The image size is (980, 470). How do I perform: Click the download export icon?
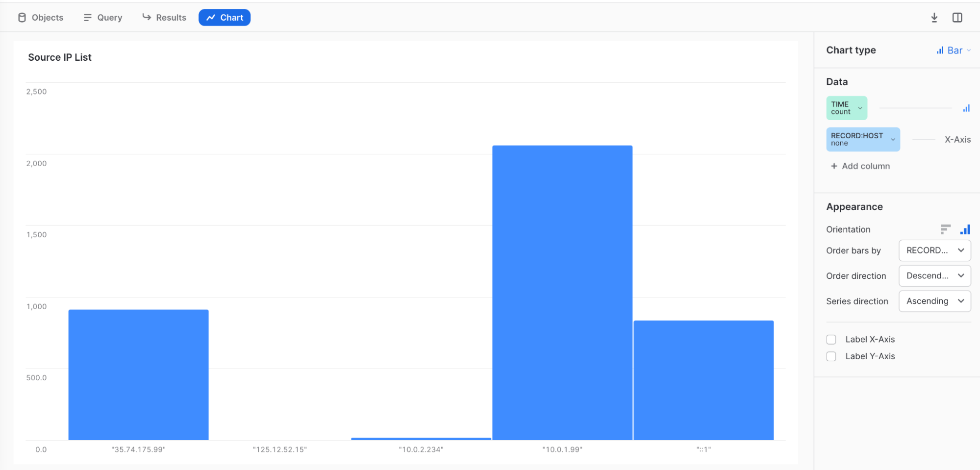(934, 17)
